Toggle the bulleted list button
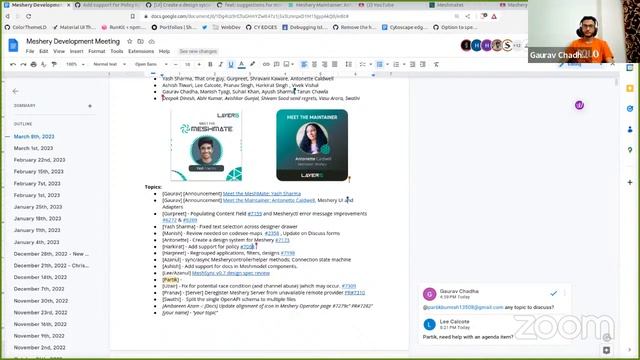The image size is (640, 360). [x=380, y=64]
